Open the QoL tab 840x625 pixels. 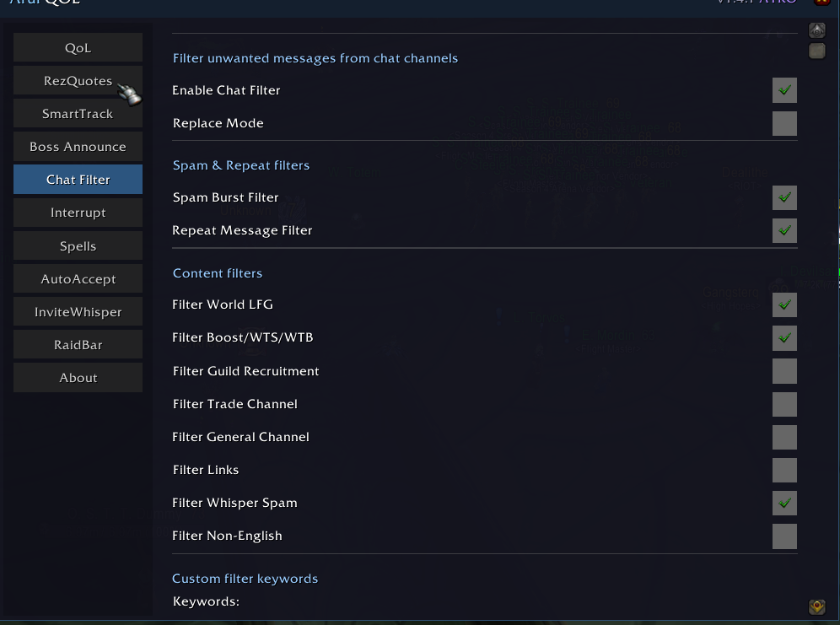78,48
